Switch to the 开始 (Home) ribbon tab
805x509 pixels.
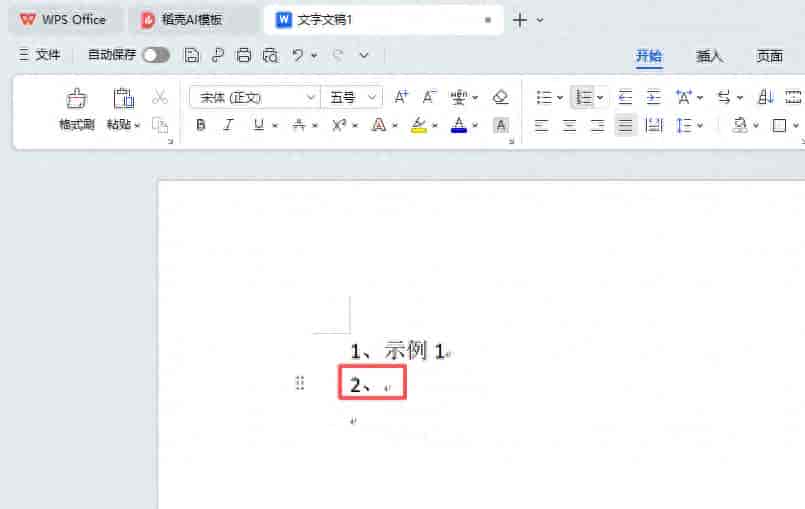649,55
